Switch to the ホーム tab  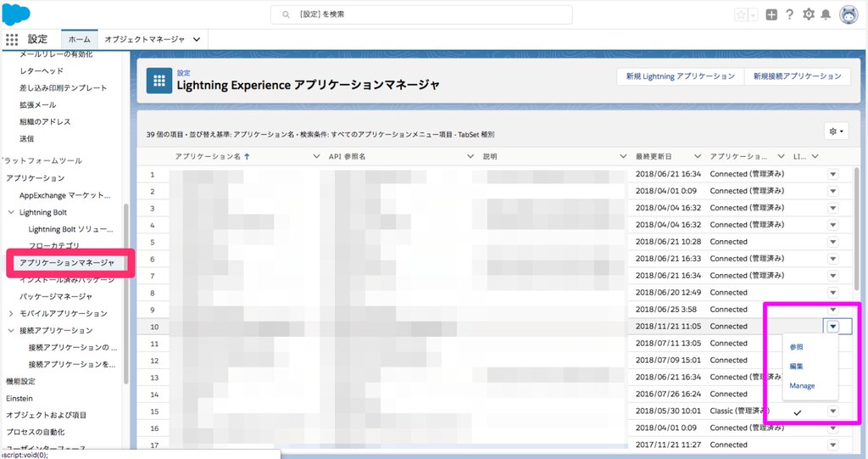click(x=79, y=39)
